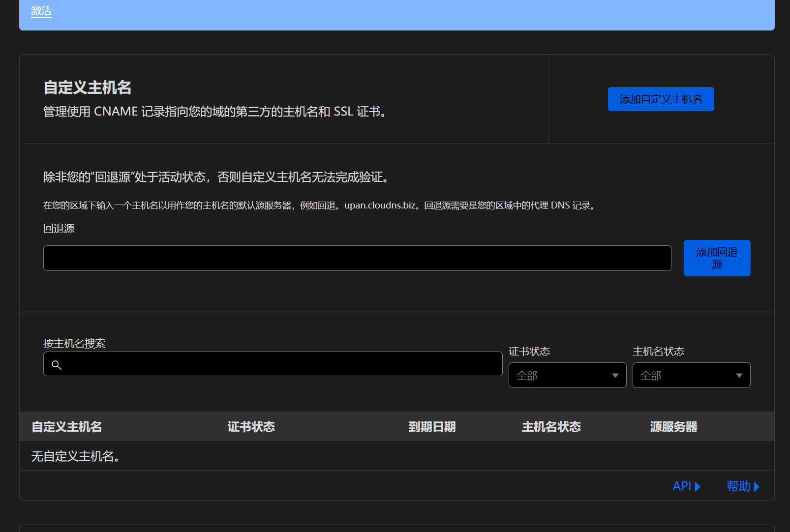790x532 pixels.
Task: Expand the 全部 certificate status selector
Action: pyautogui.click(x=567, y=375)
